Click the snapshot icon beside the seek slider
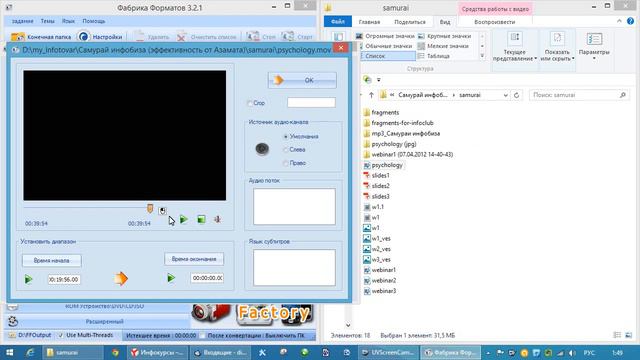640x360 pixels. (162, 211)
